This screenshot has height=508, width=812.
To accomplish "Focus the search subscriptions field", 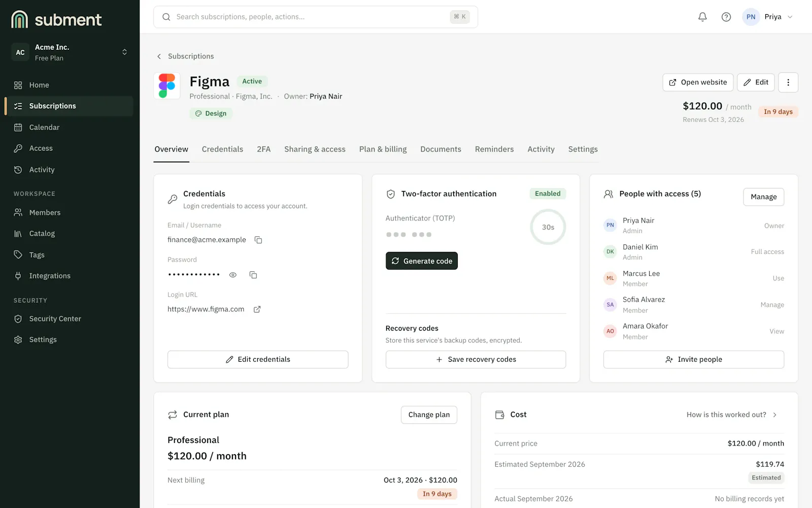I will tap(316, 17).
